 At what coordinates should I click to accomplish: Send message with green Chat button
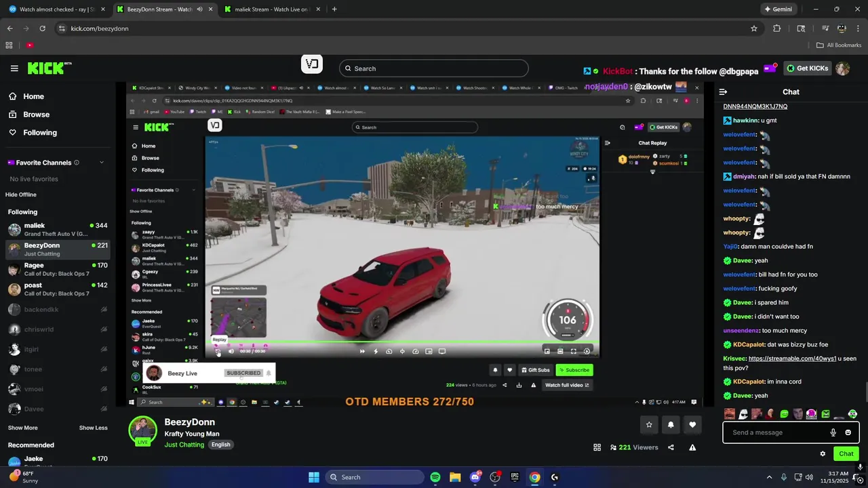(x=846, y=454)
